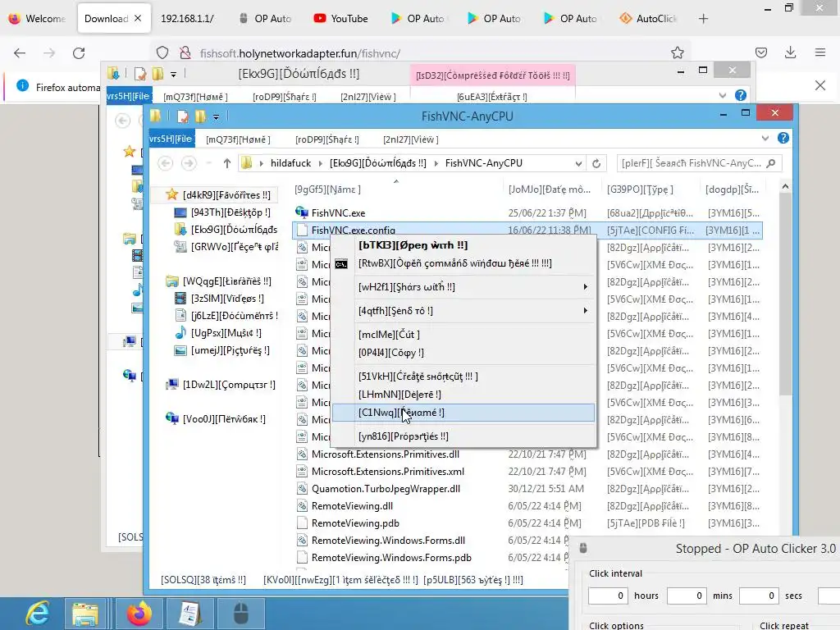Choose Cut from context menu

coord(463,335)
